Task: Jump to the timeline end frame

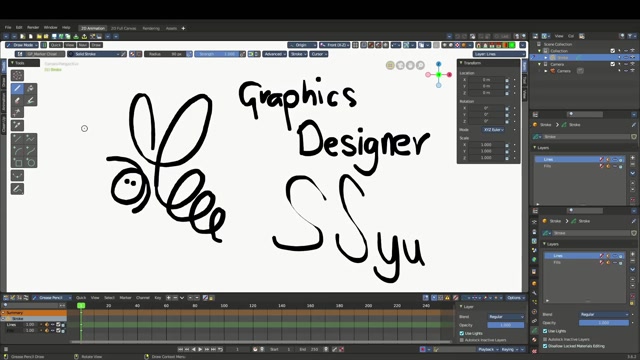Action: point(213,349)
